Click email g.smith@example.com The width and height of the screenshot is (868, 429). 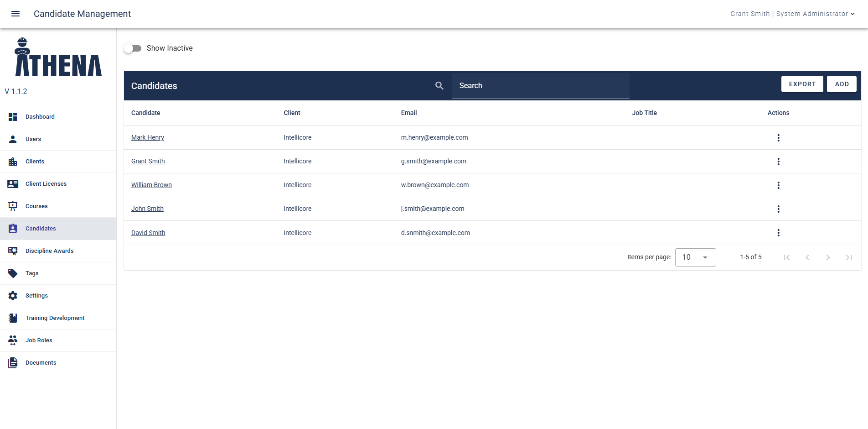(434, 161)
